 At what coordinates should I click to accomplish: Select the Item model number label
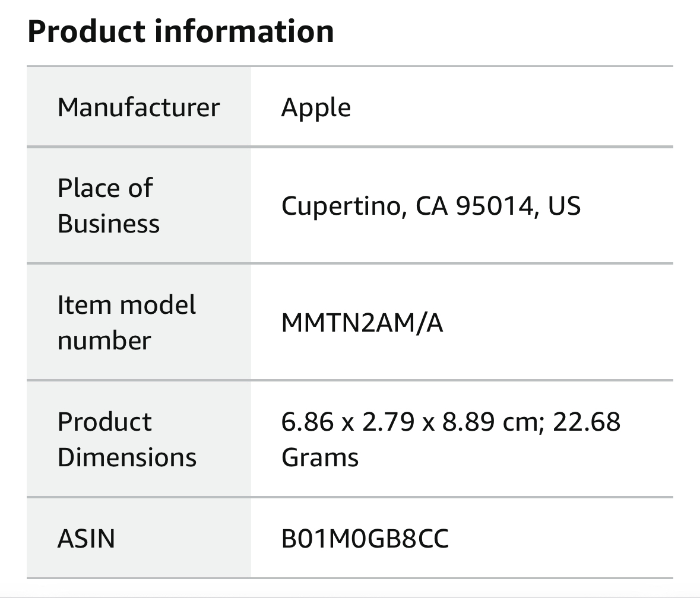[x=126, y=323]
